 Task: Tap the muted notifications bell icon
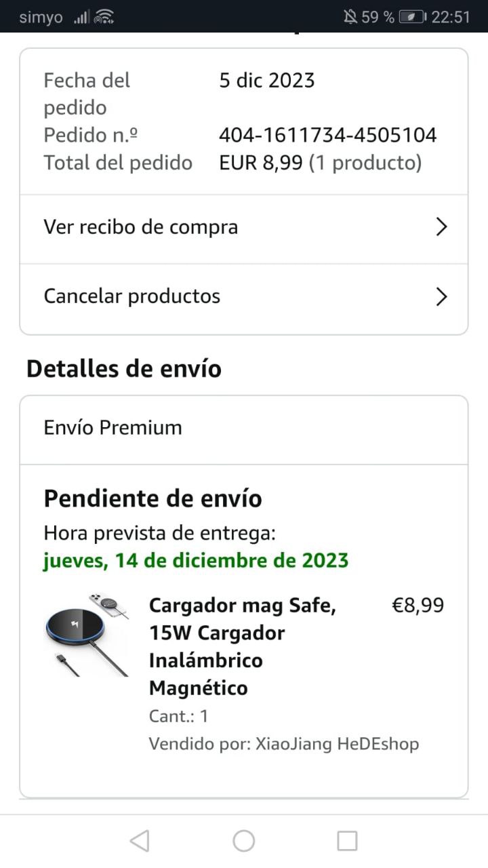click(350, 17)
